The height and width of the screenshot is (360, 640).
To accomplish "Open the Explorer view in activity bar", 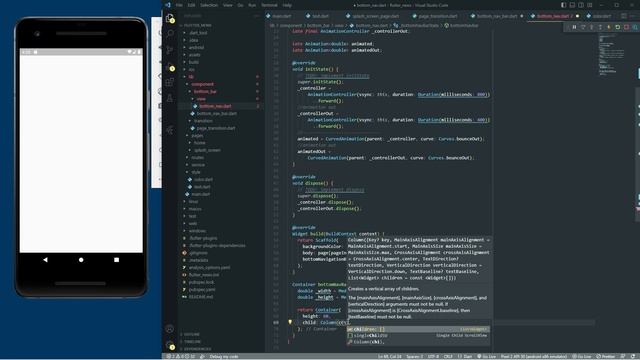I will click(170, 18).
